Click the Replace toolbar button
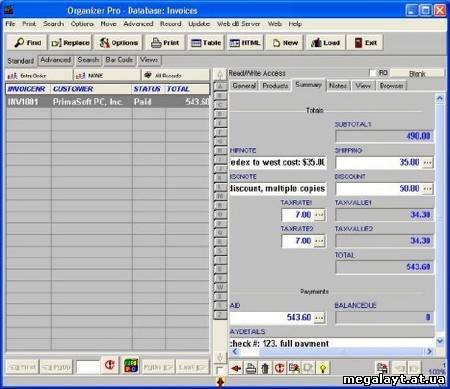The height and width of the screenshot is (389, 450). click(70, 43)
